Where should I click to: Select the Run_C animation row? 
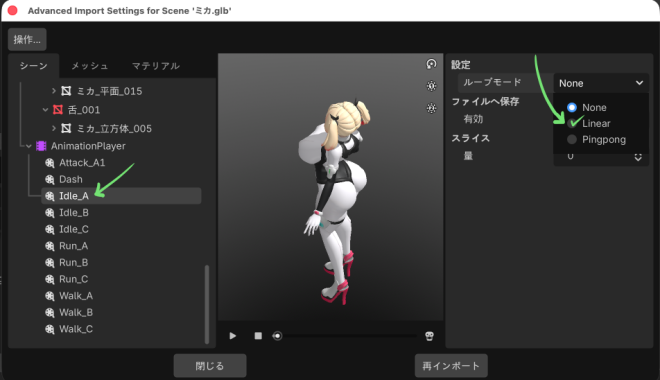121,279
